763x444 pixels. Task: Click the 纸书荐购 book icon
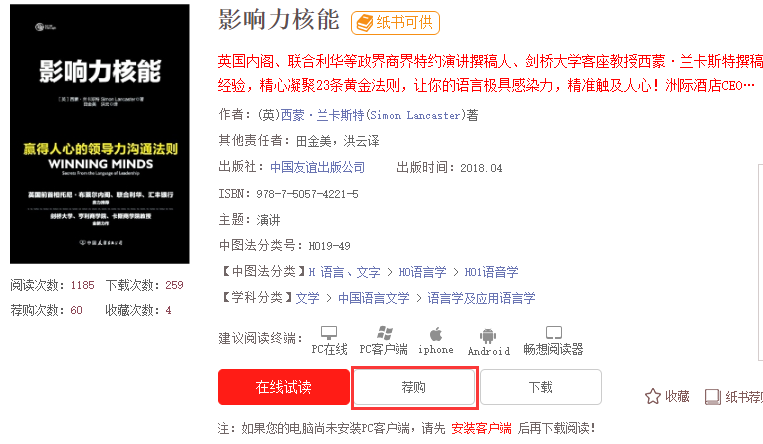coord(713,397)
